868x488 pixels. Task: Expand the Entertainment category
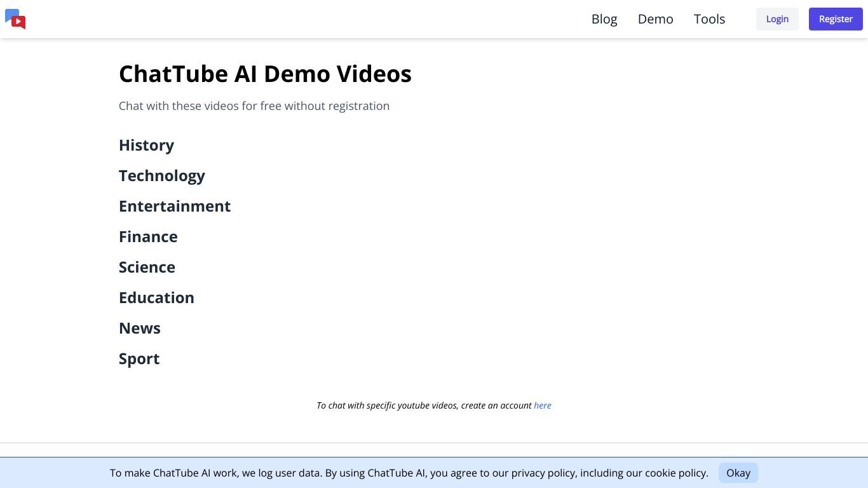[175, 206]
